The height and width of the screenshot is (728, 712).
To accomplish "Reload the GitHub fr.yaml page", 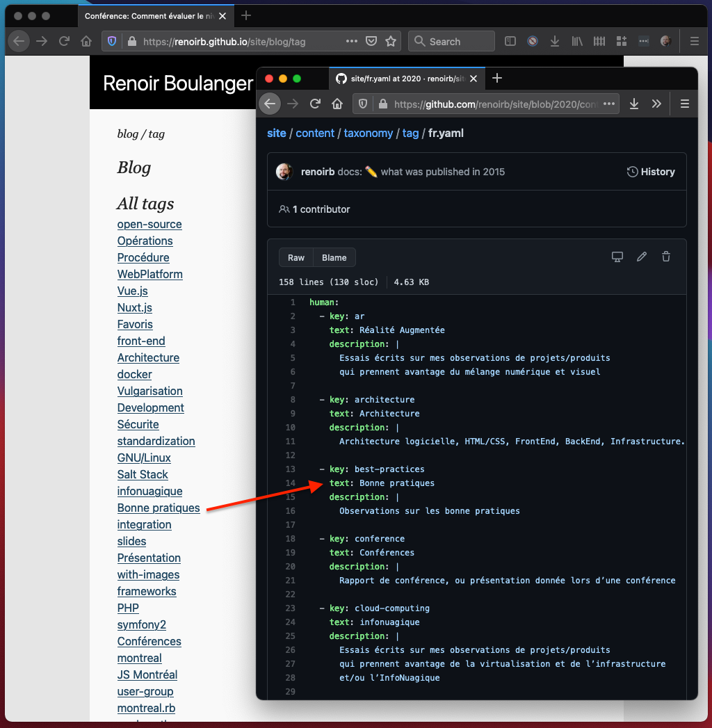I will point(315,104).
